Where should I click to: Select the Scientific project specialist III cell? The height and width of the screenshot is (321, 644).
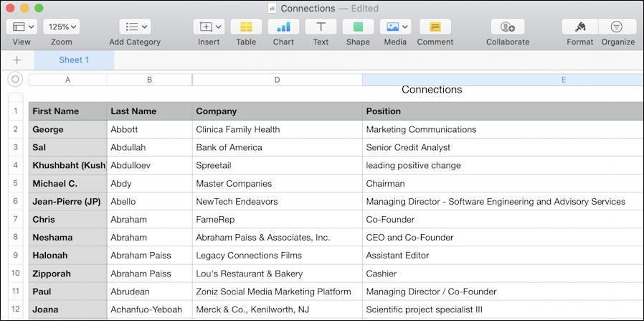click(503, 310)
